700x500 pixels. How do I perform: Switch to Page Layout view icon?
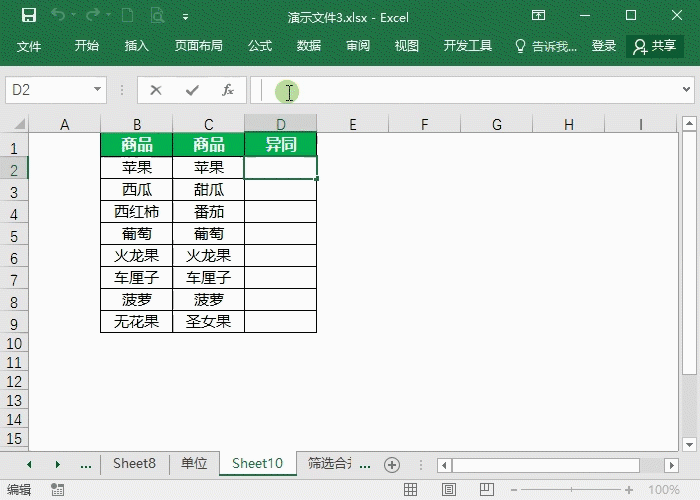449,489
